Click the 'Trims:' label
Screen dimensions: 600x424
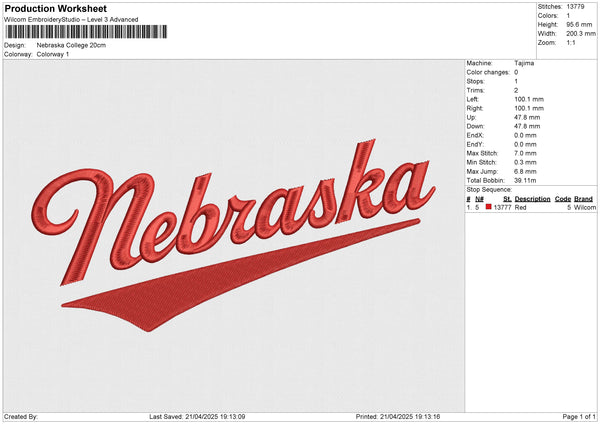point(475,90)
